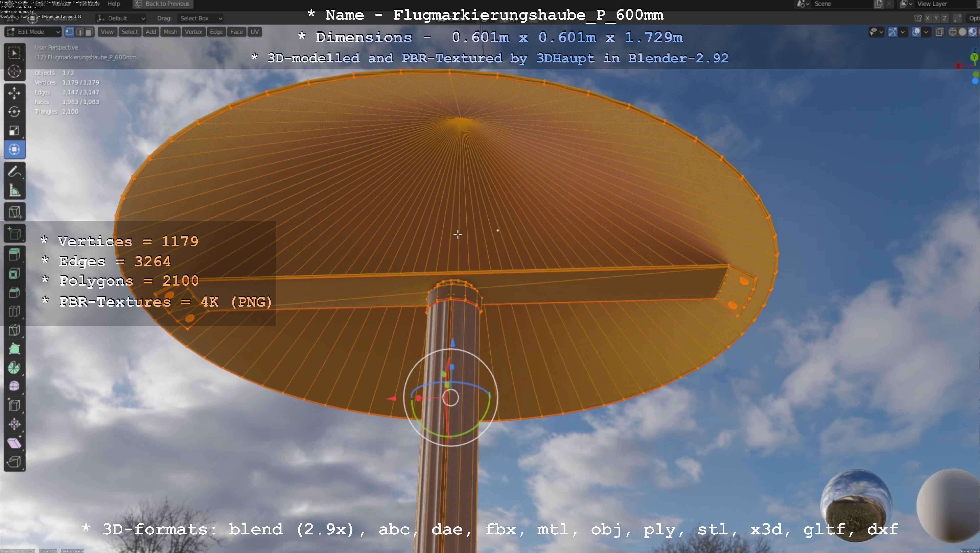Select the Move tool

(x=14, y=93)
